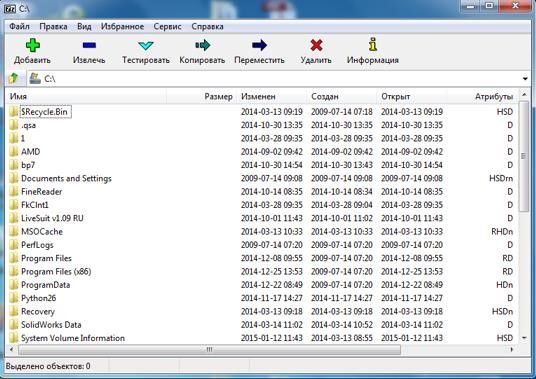536x379 pixels.
Task: Click the horizontal scrollbar right arrow
Action: (x=512, y=349)
